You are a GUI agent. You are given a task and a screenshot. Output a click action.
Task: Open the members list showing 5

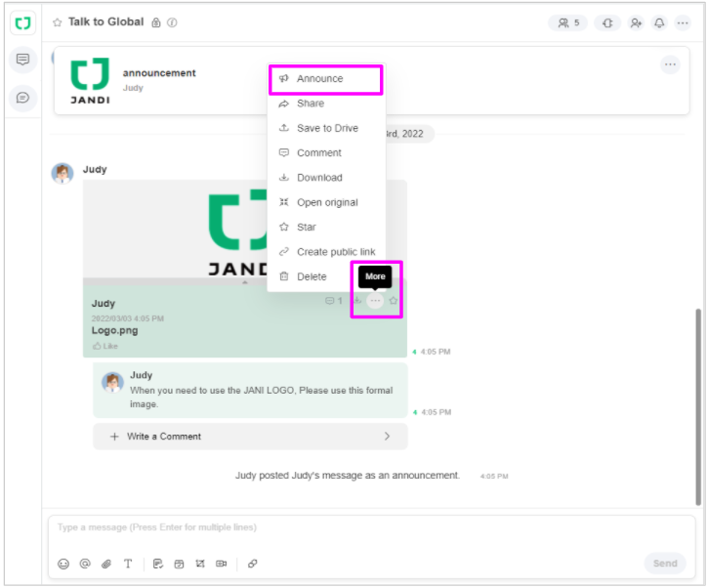click(x=568, y=22)
